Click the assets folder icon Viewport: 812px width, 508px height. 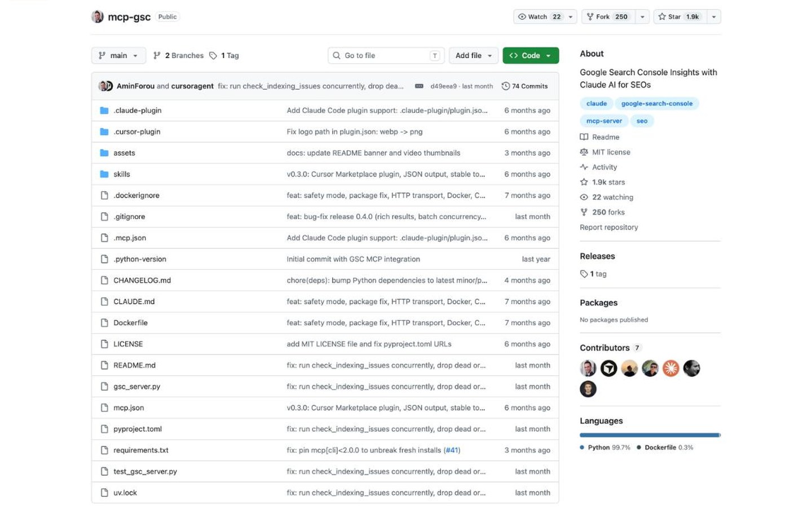(x=104, y=153)
